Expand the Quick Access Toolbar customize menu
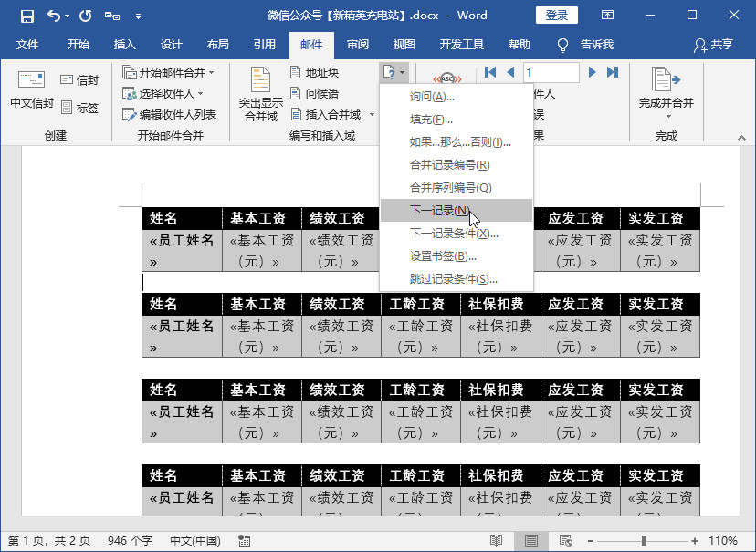 (x=139, y=16)
